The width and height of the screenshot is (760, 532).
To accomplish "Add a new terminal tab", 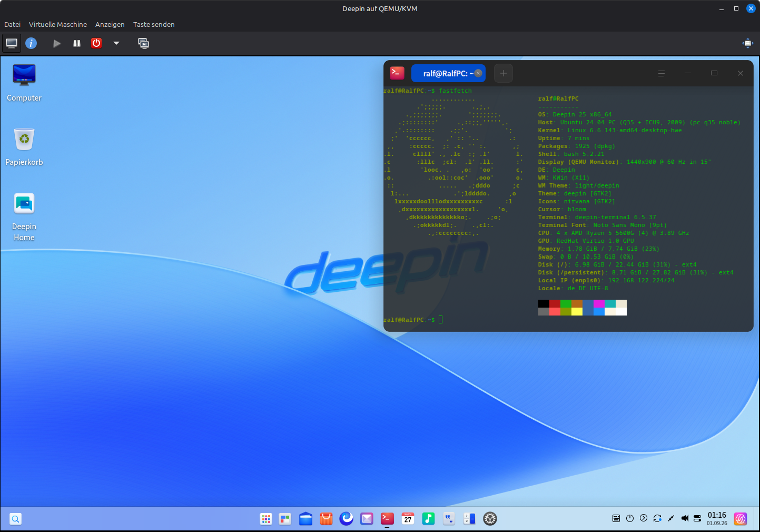I will point(504,73).
